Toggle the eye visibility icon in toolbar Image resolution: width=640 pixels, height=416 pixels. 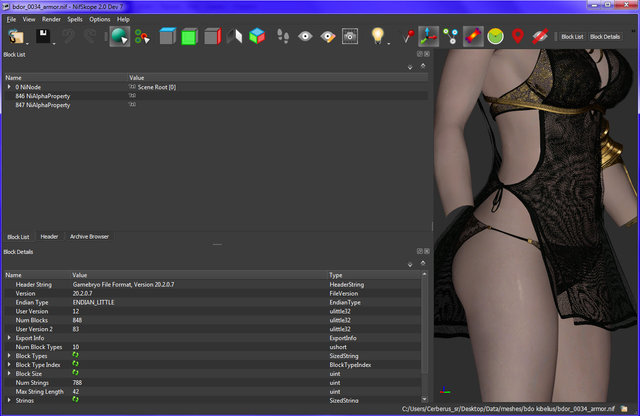[304, 36]
